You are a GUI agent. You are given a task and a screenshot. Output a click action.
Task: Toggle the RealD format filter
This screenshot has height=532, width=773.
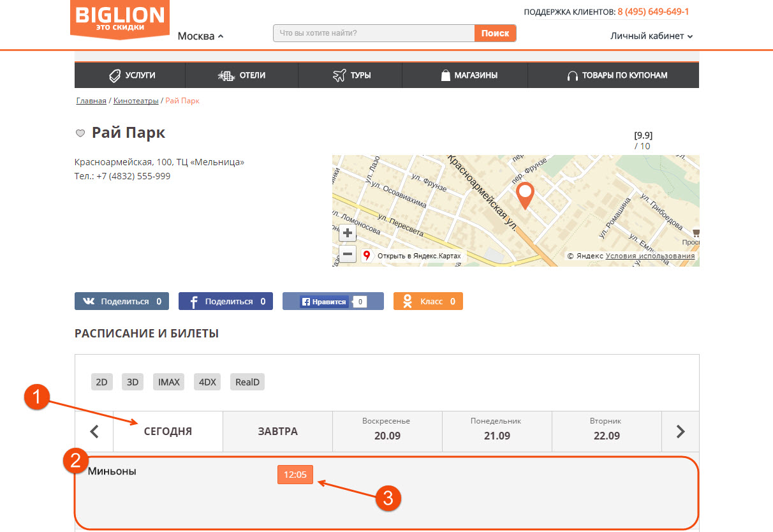pyautogui.click(x=247, y=382)
